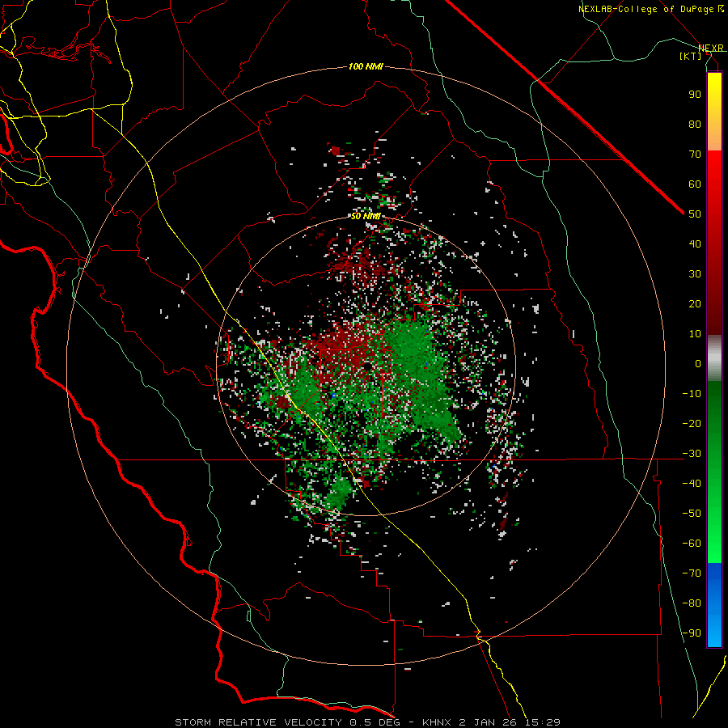This screenshot has width=728, height=728.
Task: Click the 80 value on the velocity scale
Action: [695, 124]
